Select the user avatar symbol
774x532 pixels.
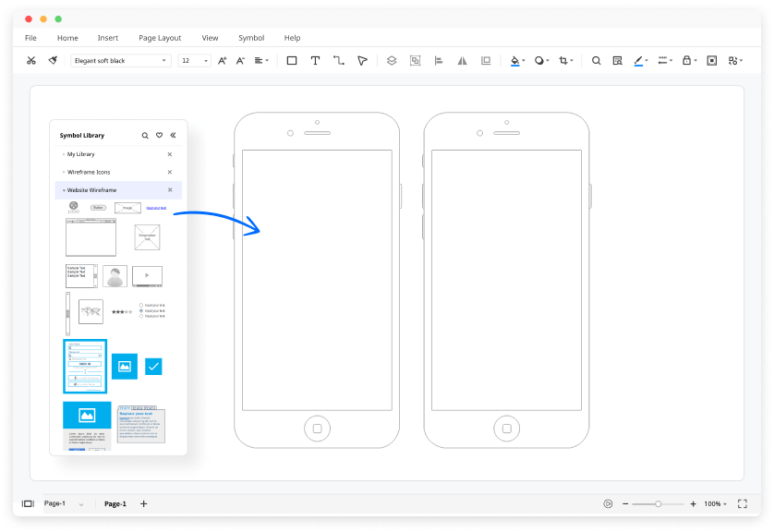115,276
